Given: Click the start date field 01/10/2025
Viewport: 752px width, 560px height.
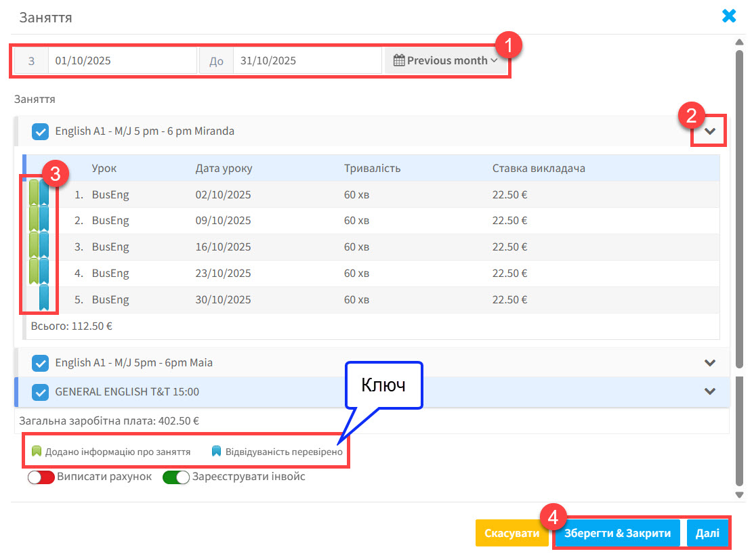Looking at the screenshot, I should (x=122, y=60).
